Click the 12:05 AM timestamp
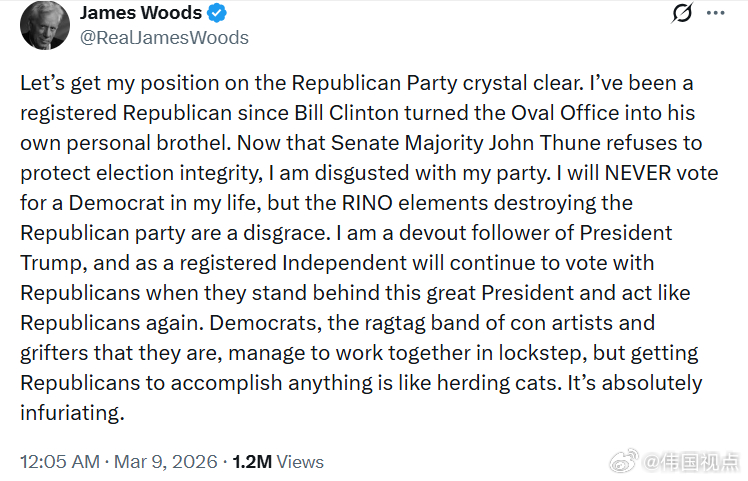The height and width of the screenshot is (481, 748). 60,461
